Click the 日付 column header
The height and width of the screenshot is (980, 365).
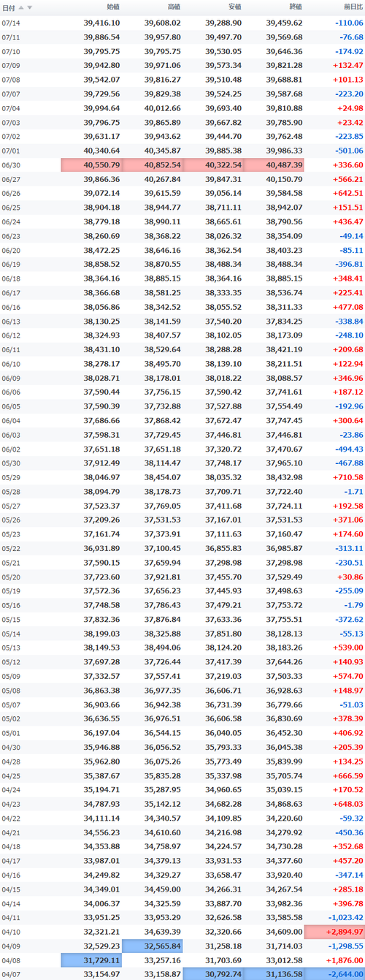pos(9,7)
